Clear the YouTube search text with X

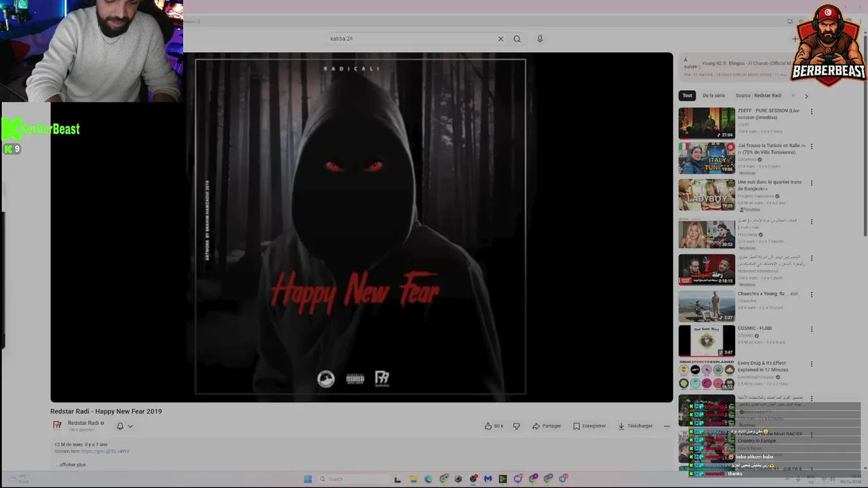(500, 39)
